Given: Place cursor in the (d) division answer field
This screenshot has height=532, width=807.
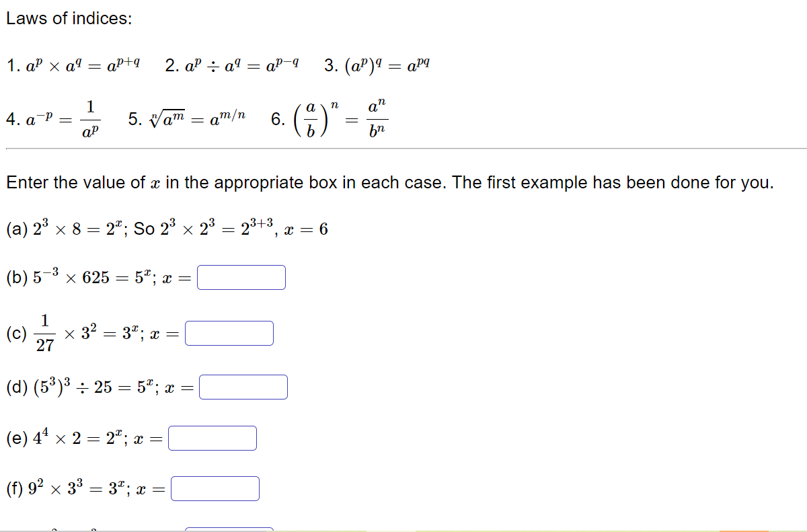Looking at the screenshot, I should [x=243, y=385].
